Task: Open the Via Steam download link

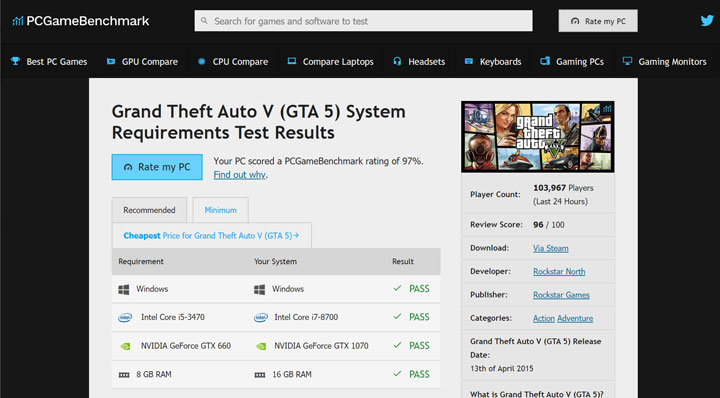Action: point(551,248)
